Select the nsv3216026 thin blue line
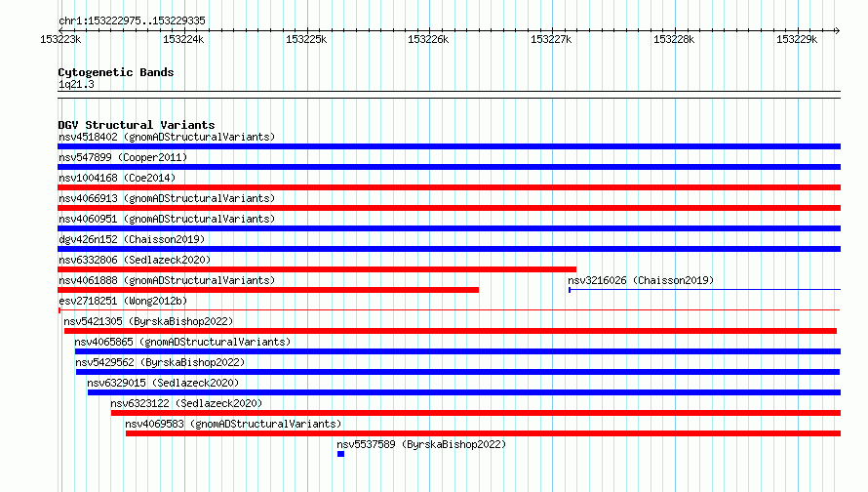This screenshot has width=868, height=492. [x=705, y=289]
